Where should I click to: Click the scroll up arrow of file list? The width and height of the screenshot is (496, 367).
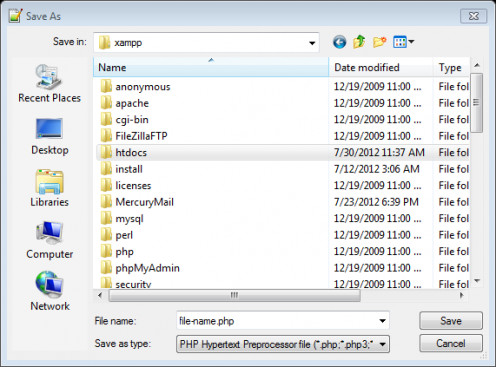pyautogui.click(x=477, y=65)
